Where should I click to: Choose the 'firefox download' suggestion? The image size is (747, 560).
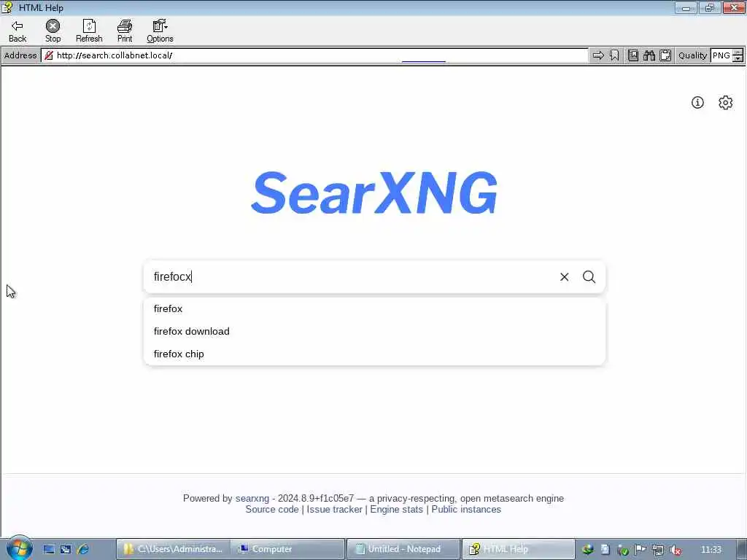pos(374,332)
